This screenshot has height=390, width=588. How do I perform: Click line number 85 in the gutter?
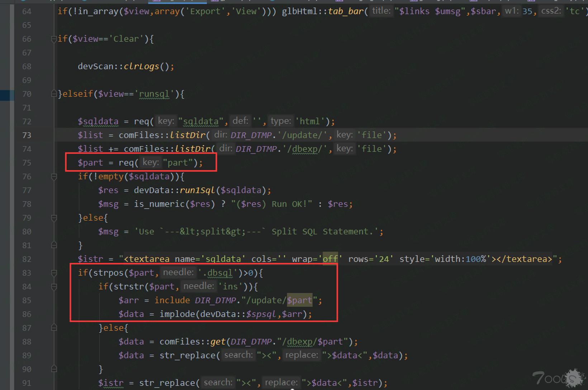pyautogui.click(x=27, y=300)
